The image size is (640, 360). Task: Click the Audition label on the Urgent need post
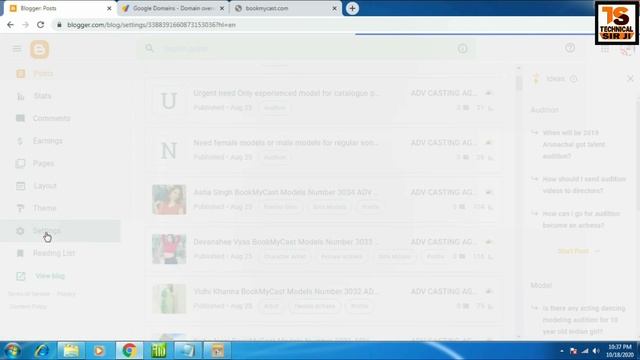pos(274,108)
